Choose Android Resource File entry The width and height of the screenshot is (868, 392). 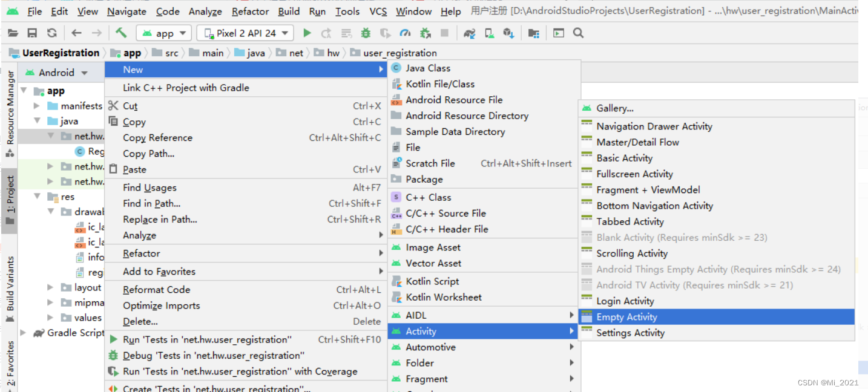coord(484,100)
